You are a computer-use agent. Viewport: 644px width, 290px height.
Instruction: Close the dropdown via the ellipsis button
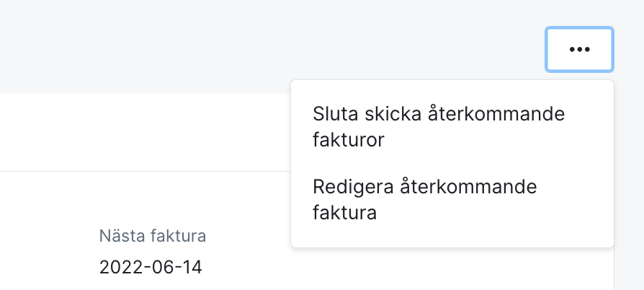pyautogui.click(x=579, y=50)
